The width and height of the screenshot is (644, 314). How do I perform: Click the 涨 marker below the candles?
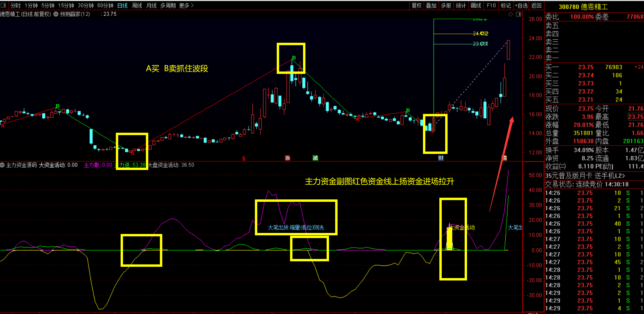pyautogui.click(x=288, y=158)
